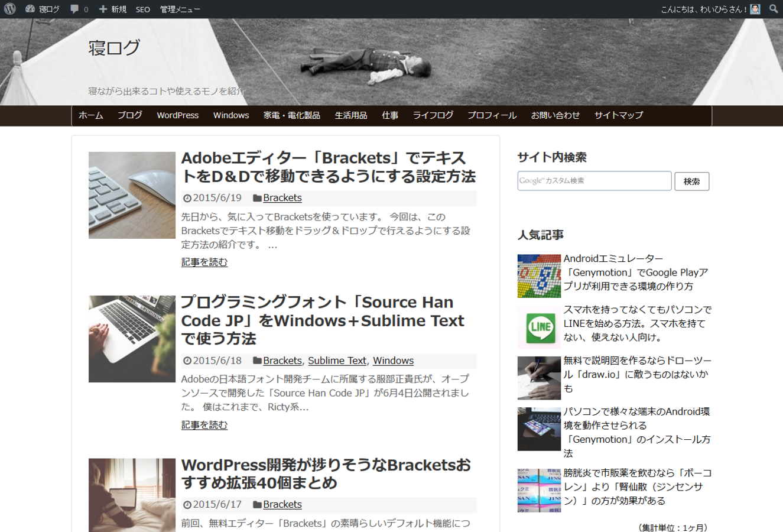Viewport: 783px width, 532px height.
Task: Open the Genymotion Google Play popular article
Action: pos(636,273)
